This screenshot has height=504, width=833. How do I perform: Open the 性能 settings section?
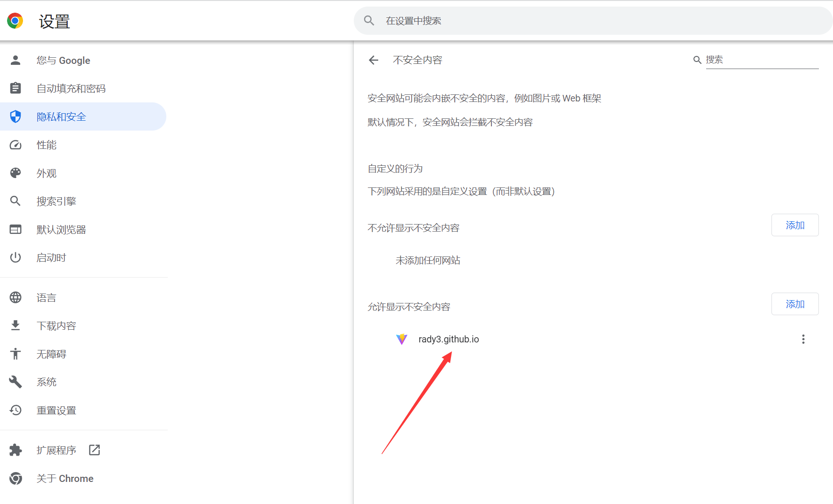pos(83,145)
